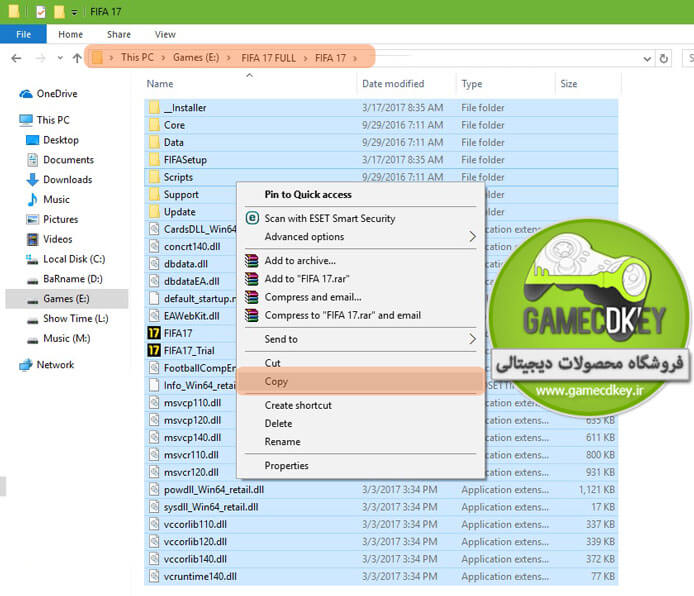
Task: Switch to the Share tab
Action: (119, 34)
